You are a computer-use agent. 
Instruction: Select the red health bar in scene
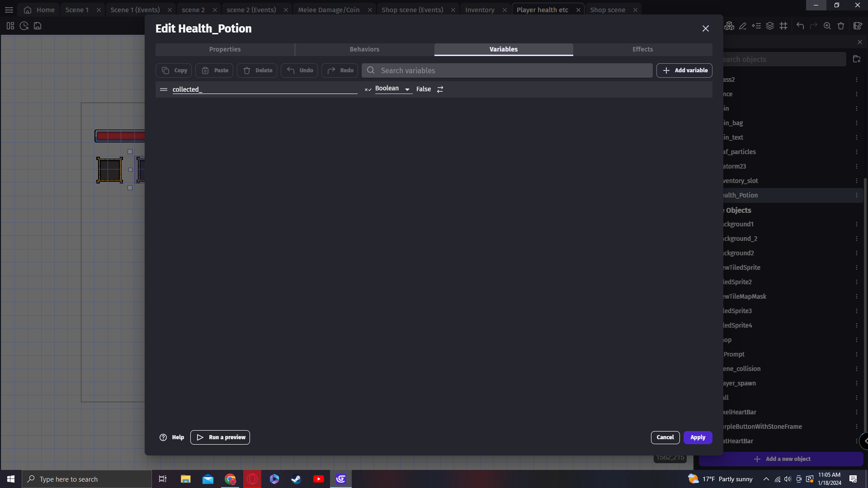[120, 136]
